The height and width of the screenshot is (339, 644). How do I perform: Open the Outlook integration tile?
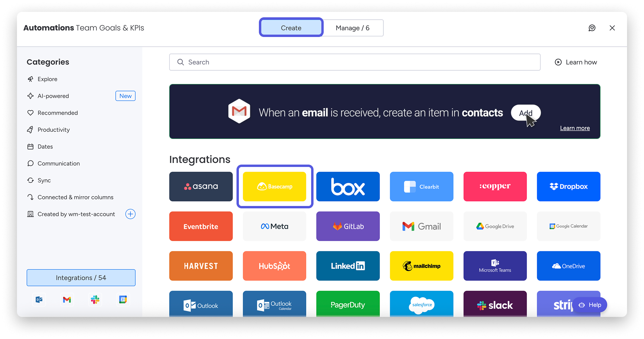201,304
